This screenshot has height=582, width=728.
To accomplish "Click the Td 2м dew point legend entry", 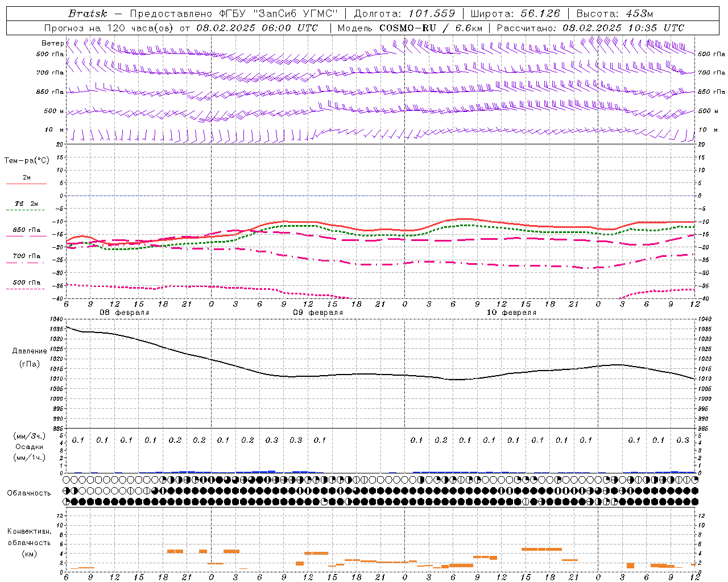I will pyautogui.click(x=27, y=203).
